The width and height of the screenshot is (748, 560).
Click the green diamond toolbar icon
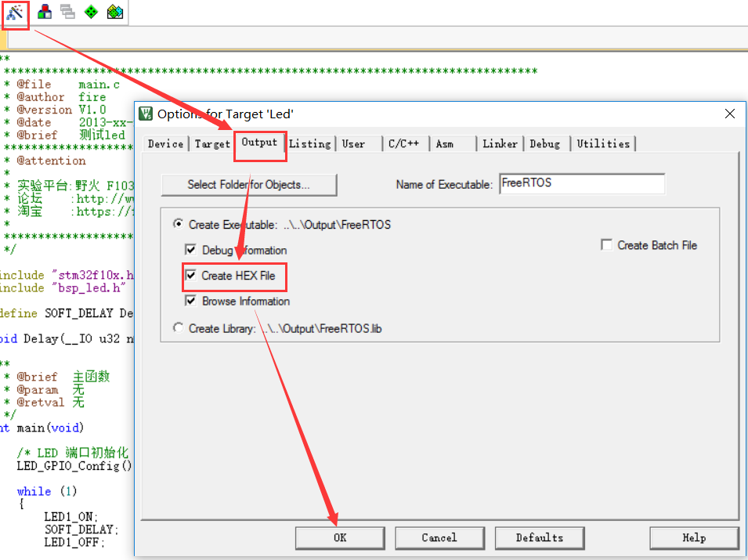pos(91,12)
